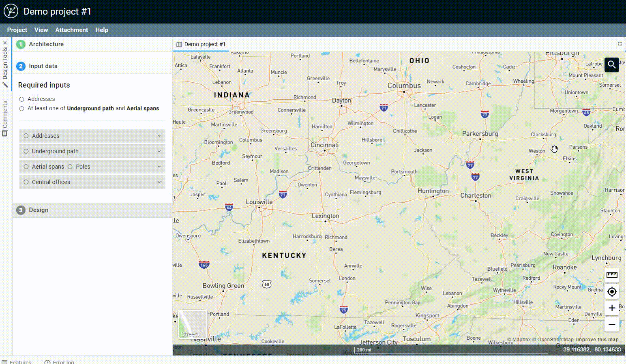
Task: Click the blue step 2 circle
Action: [21, 66]
